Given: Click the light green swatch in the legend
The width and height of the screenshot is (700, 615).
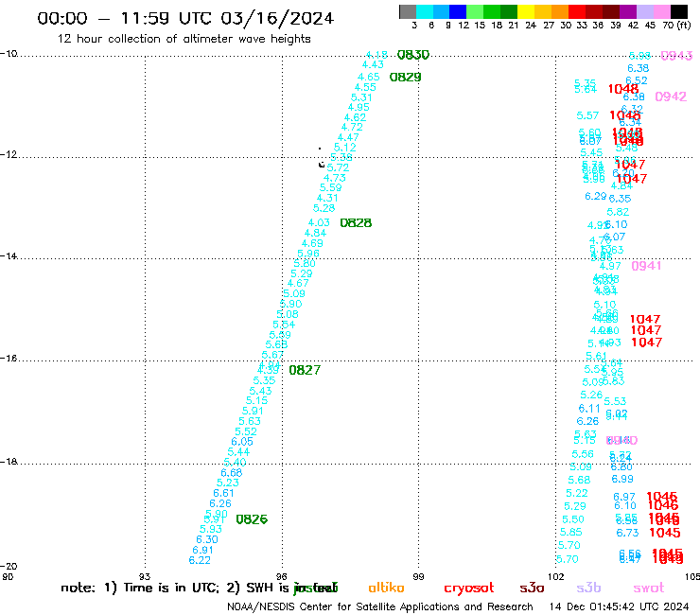Looking at the screenshot, I should pos(475,11).
